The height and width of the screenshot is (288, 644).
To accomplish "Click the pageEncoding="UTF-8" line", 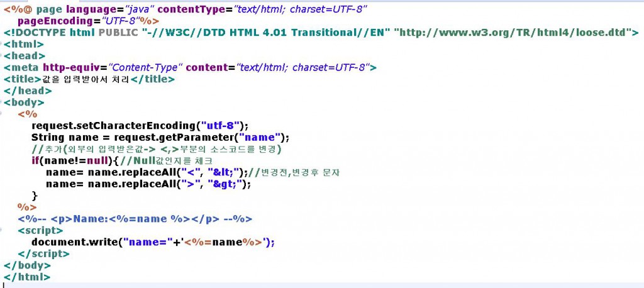I will (x=88, y=21).
